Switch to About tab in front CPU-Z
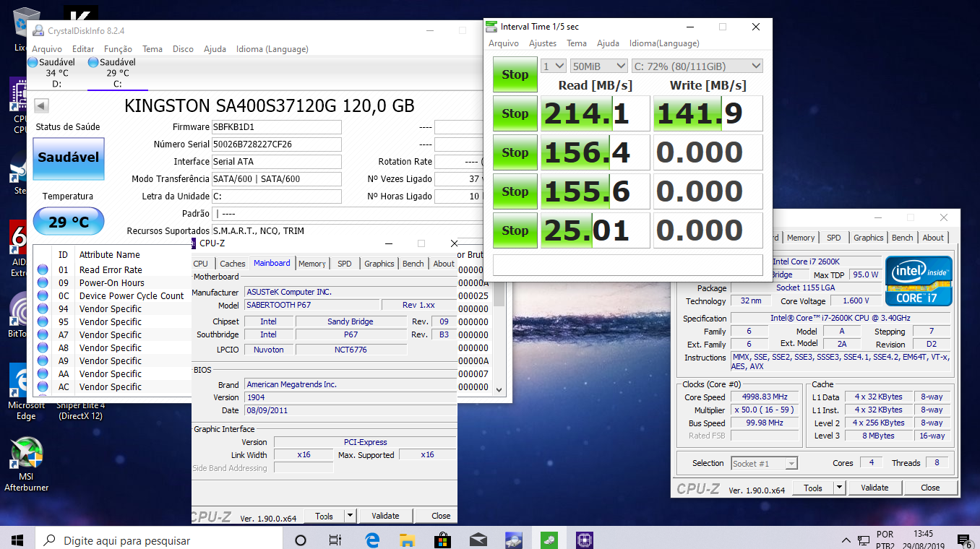Image resolution: width=980 pixels, height=549 pixels. click(444, 264)
